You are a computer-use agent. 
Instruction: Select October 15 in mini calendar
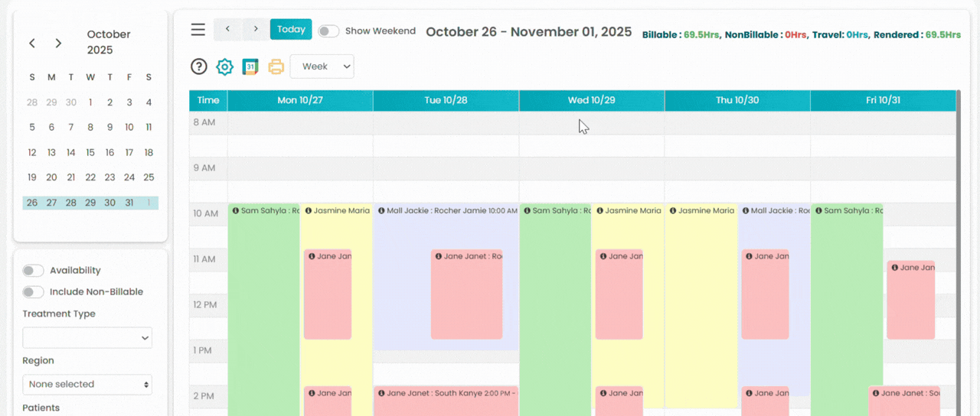coord(90,153)
